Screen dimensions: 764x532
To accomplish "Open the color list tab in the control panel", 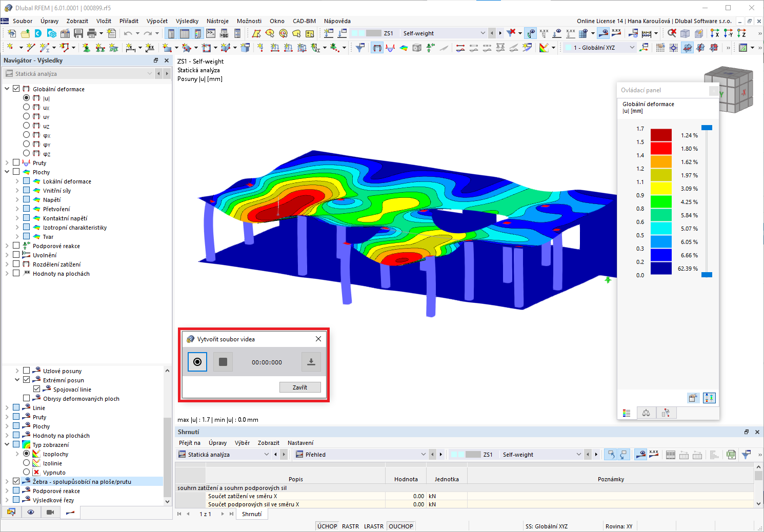I will click(627, 413).
